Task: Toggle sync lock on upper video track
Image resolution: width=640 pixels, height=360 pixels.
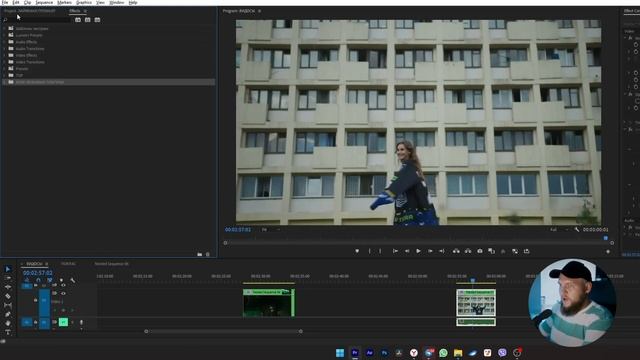Action: 54,285
